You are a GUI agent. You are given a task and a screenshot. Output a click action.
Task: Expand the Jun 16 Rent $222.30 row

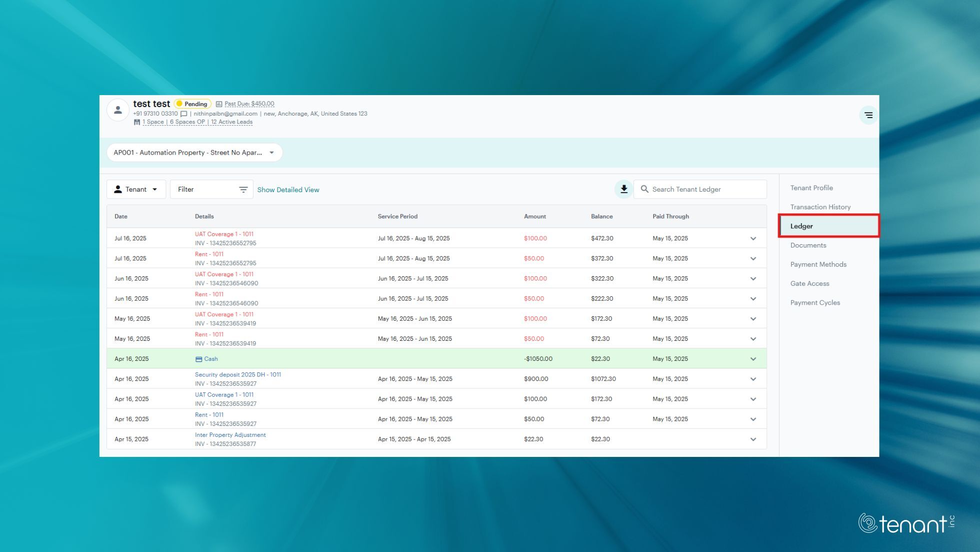tap(753, 299)
